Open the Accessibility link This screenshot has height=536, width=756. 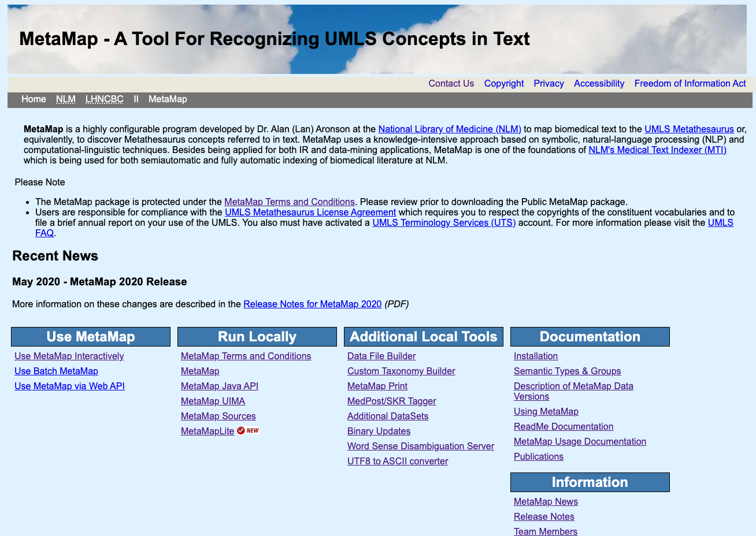click(599, 84)
